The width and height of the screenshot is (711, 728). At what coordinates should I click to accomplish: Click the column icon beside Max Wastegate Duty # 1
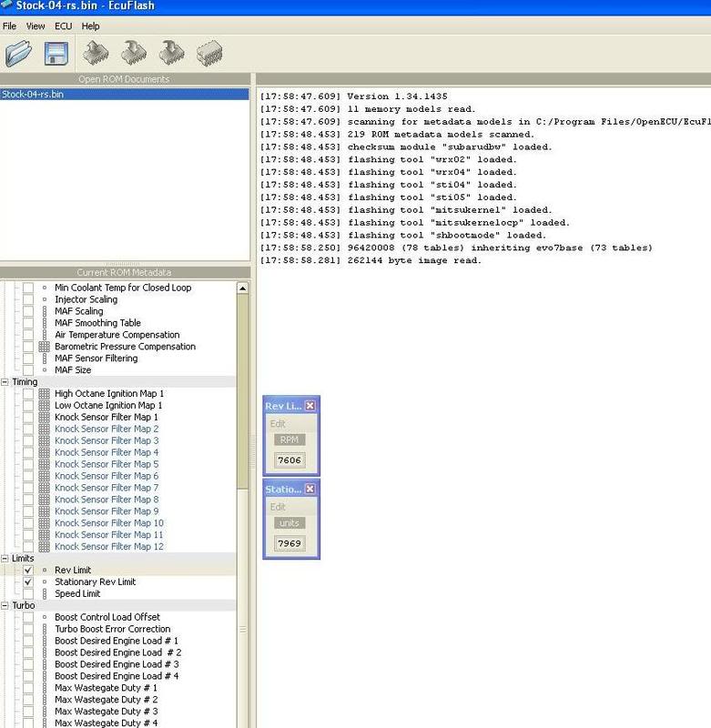click(45, 688)
